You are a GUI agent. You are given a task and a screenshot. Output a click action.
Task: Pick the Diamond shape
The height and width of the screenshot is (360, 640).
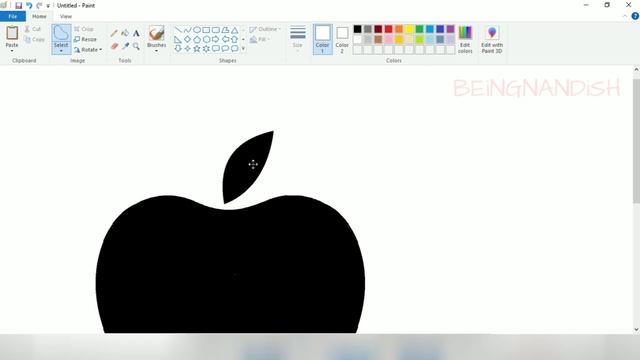tap(187, 40)
